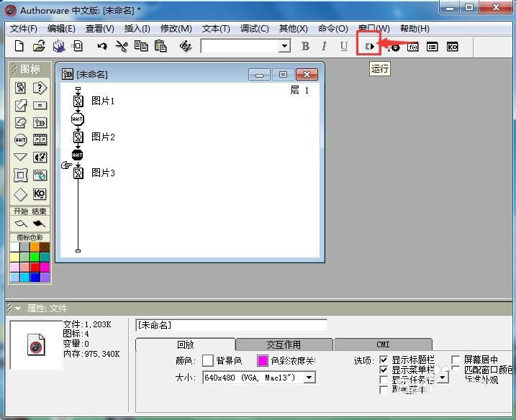This screenshot has width=516, height=420.
Task: Select the Framework icon in the palette
Action: point(20,175)
